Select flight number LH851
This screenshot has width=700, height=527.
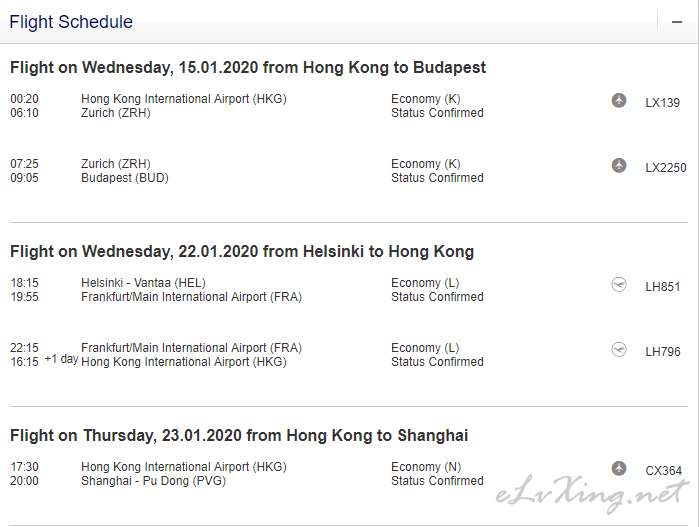click(662, 287)
